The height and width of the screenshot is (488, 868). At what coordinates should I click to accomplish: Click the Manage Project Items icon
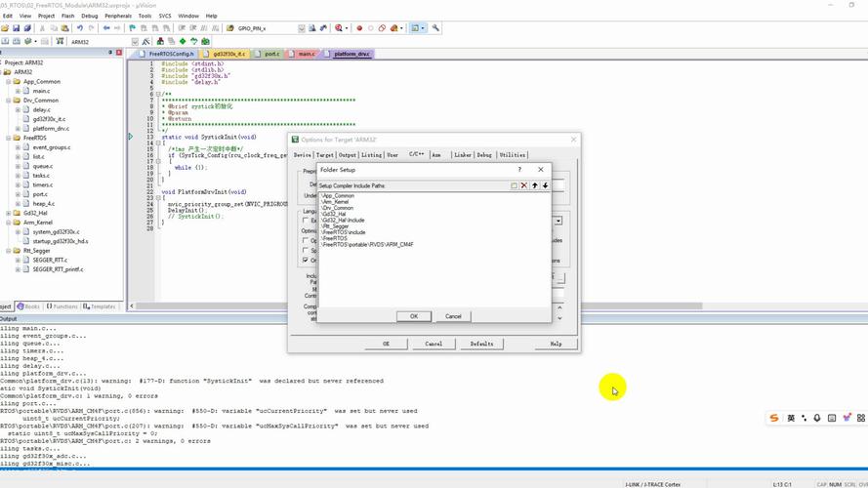click(x=160, y=42)
